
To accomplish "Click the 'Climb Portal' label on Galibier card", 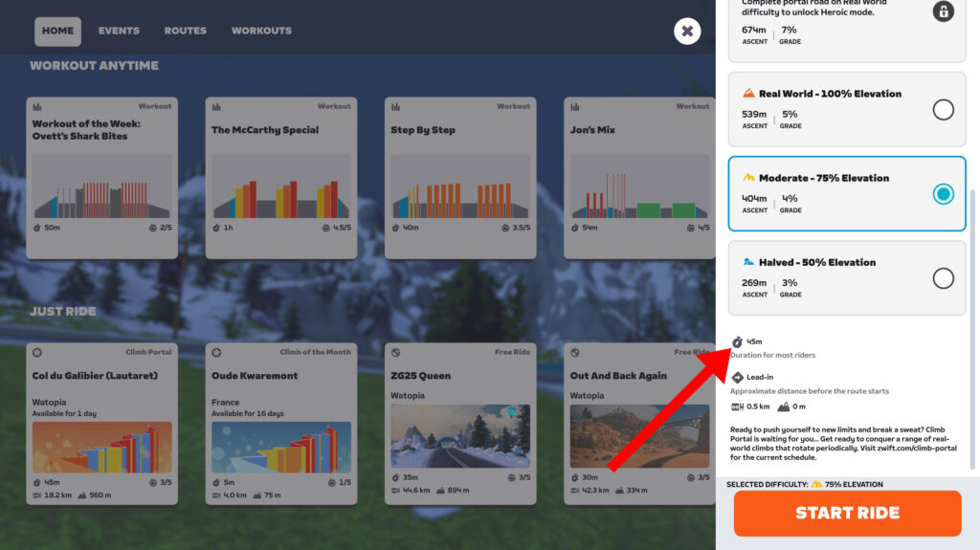I will tap(148, 353).
